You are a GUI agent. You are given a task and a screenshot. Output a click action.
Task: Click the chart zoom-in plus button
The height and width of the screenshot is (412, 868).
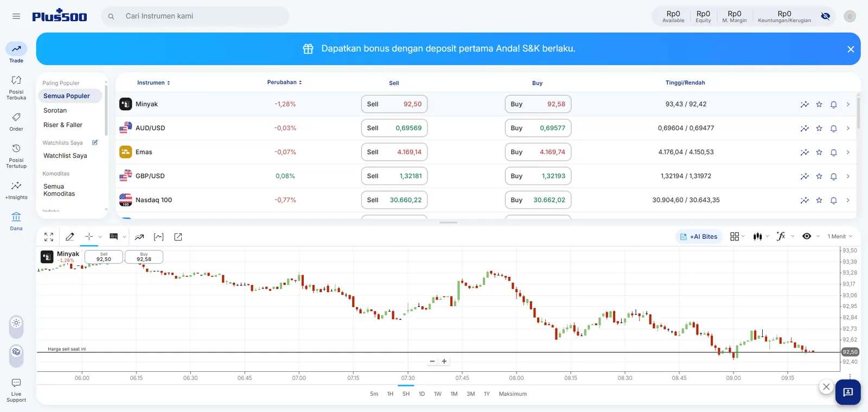[x=444, y=362]
